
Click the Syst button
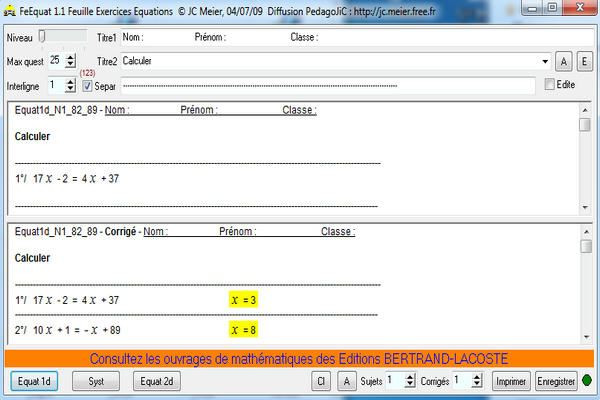(x=96, y=381)
